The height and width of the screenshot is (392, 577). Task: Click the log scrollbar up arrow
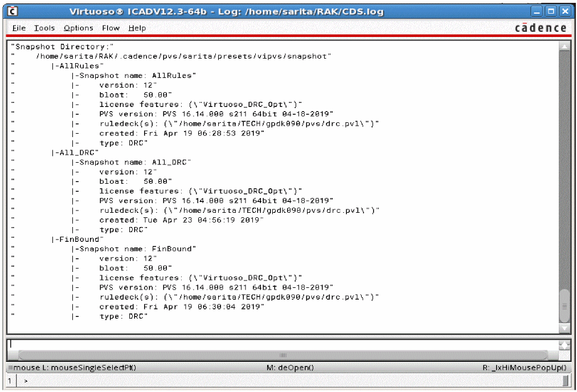click(564, 46)
